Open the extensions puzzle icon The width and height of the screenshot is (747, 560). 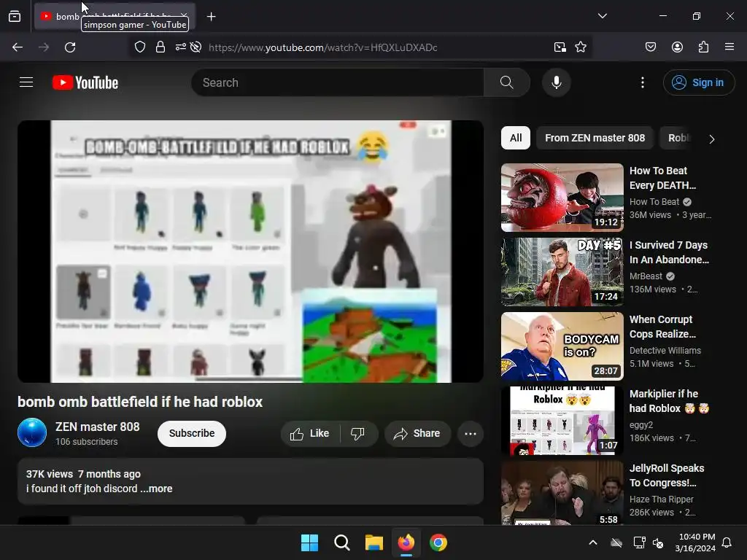pos(703,47)
